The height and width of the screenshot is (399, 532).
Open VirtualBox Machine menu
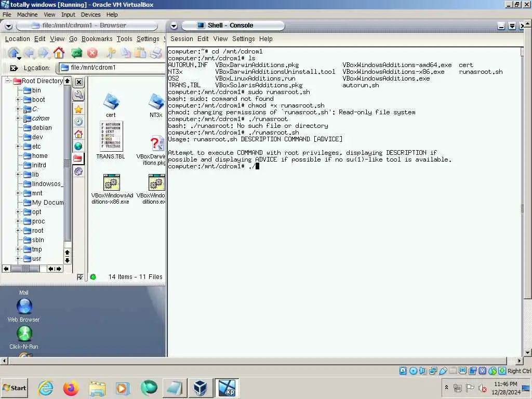coord(27,15)
